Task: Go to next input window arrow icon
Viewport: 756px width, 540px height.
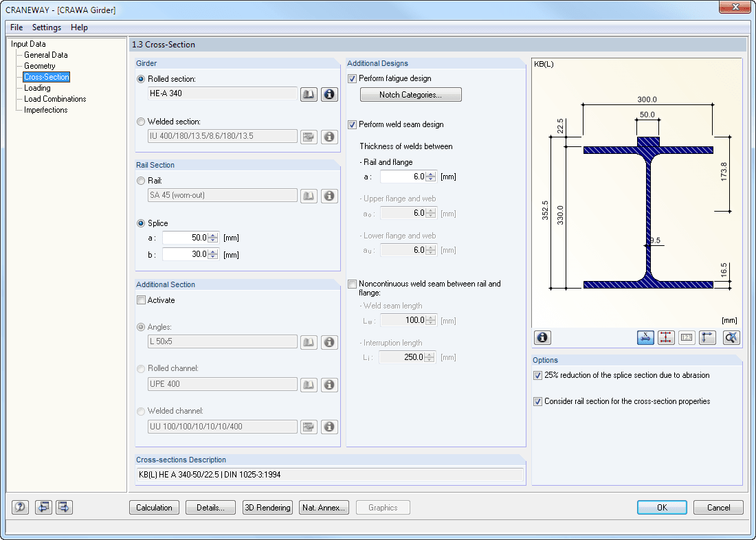Action: (64, 507)
